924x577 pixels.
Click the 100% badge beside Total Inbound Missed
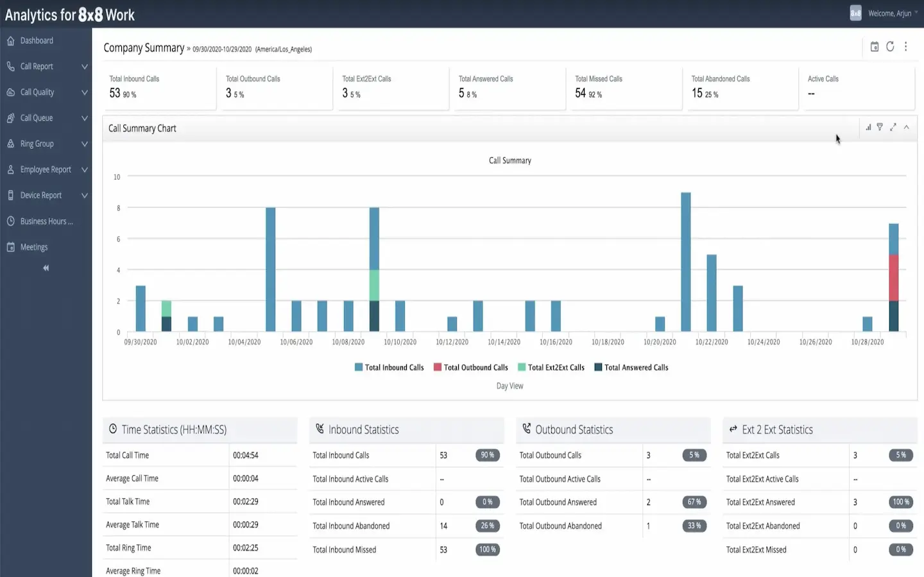click(488, 549)
